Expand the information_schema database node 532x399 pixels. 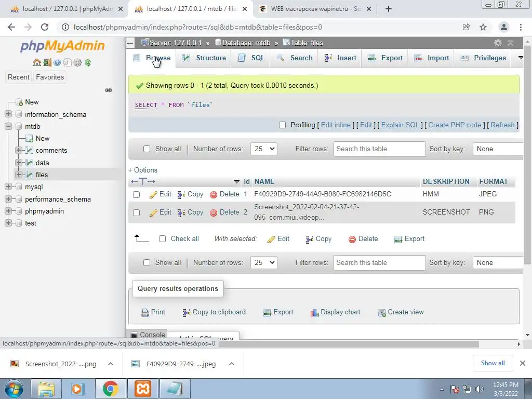(8, 114)
